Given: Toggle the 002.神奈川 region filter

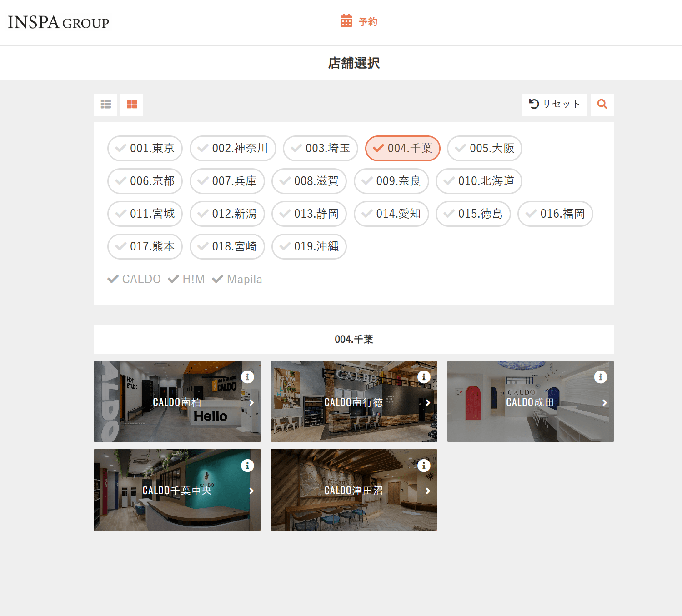Looking at the screenshot, I should pyautogui.click(x=233, y=148).
